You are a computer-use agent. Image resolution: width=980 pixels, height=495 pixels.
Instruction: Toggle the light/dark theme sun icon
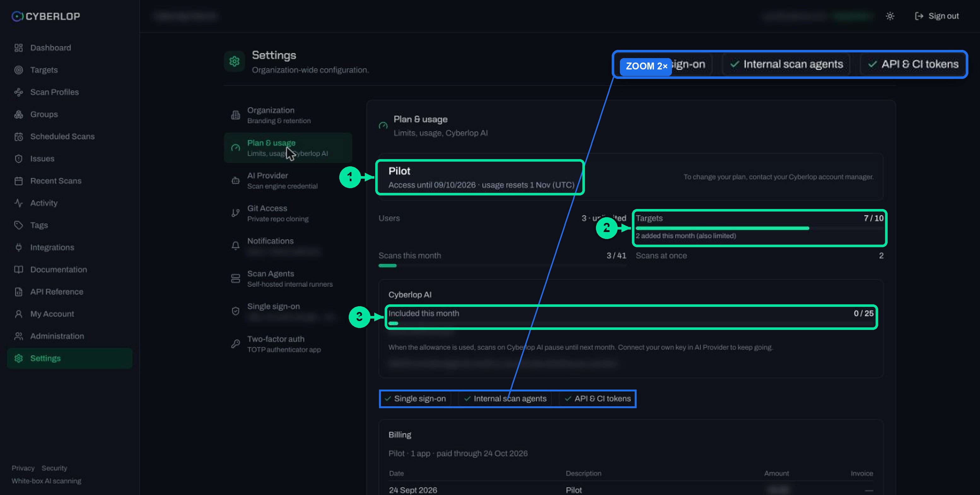point(890,16)
